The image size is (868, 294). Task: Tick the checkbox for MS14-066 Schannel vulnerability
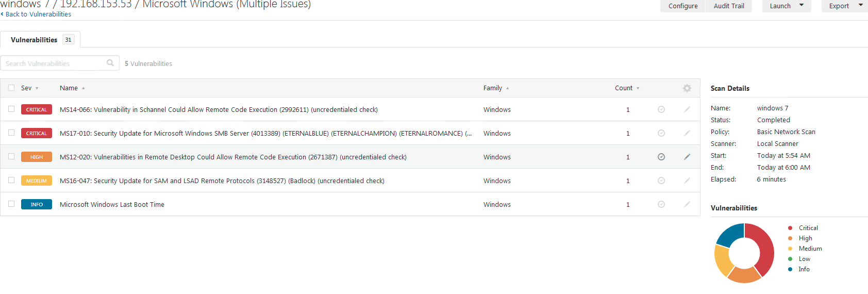(x=11, y=109)
